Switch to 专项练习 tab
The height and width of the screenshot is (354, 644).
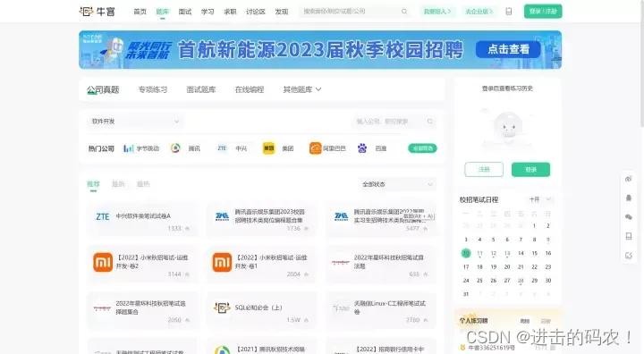pos(153,89)
